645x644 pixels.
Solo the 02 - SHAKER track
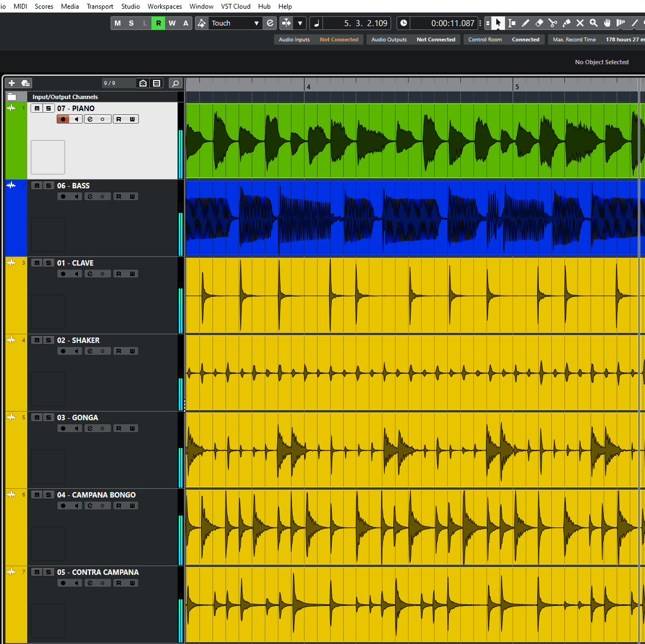[48, 340]
